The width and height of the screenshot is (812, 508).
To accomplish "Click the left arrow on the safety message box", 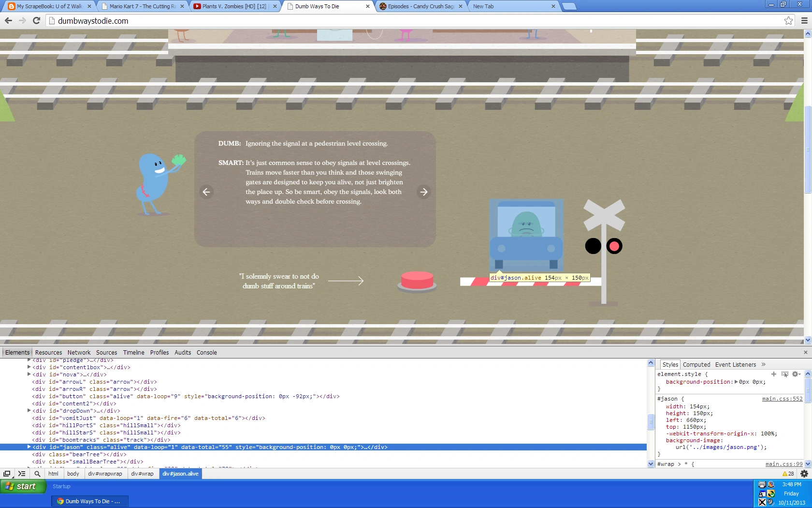I will [x=206, y=192].
